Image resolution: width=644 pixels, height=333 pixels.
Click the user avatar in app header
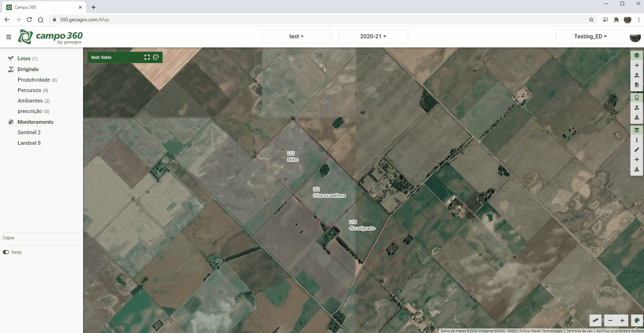tap(635, 37)
